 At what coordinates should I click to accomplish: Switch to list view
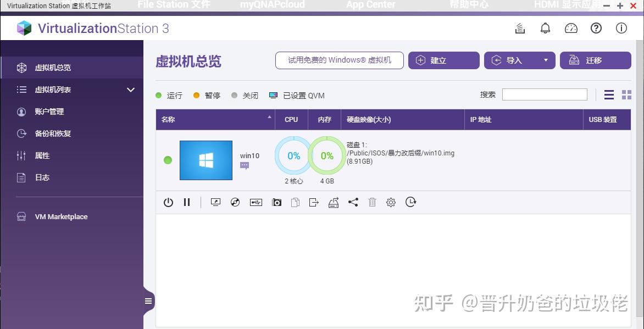click(x=609, y=95)
